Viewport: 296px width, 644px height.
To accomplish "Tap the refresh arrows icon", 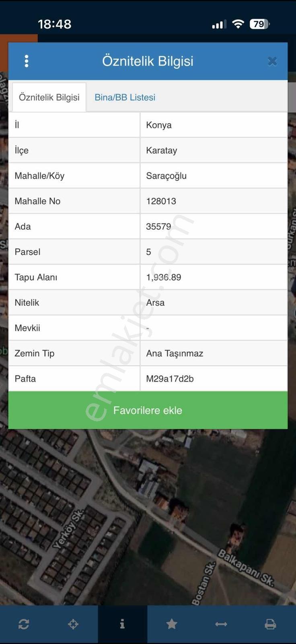I will click(24, 624).
